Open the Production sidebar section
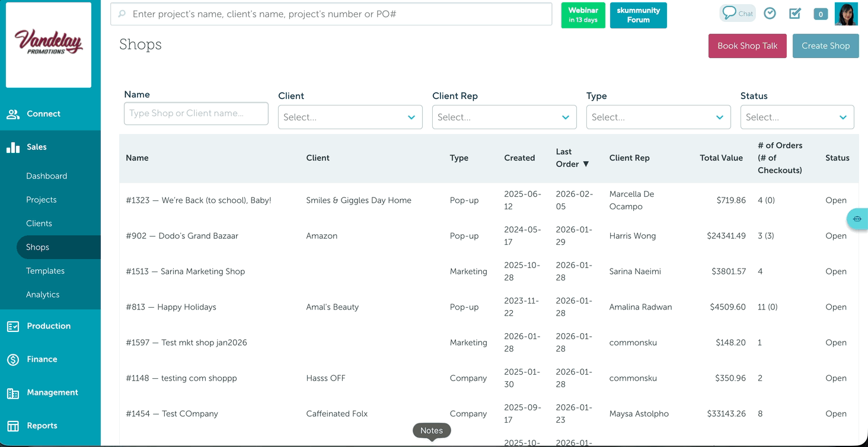Screen dimensions: 868x447 tap(48, 326)
